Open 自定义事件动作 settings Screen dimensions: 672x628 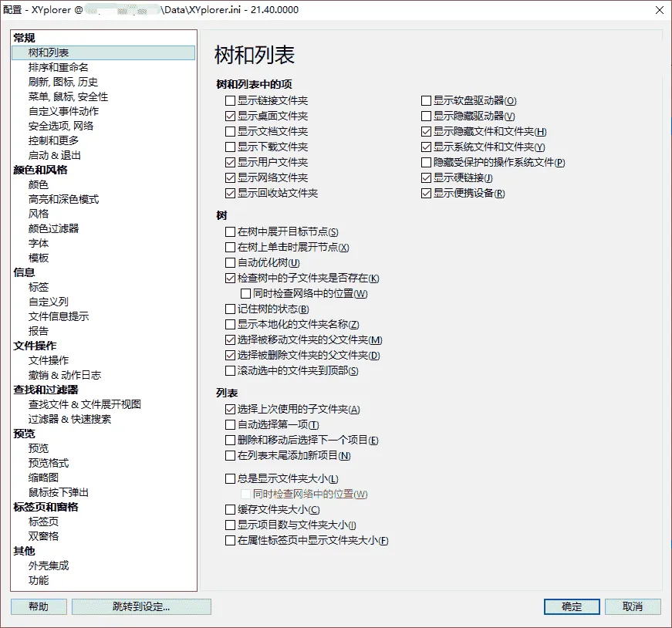63,111
